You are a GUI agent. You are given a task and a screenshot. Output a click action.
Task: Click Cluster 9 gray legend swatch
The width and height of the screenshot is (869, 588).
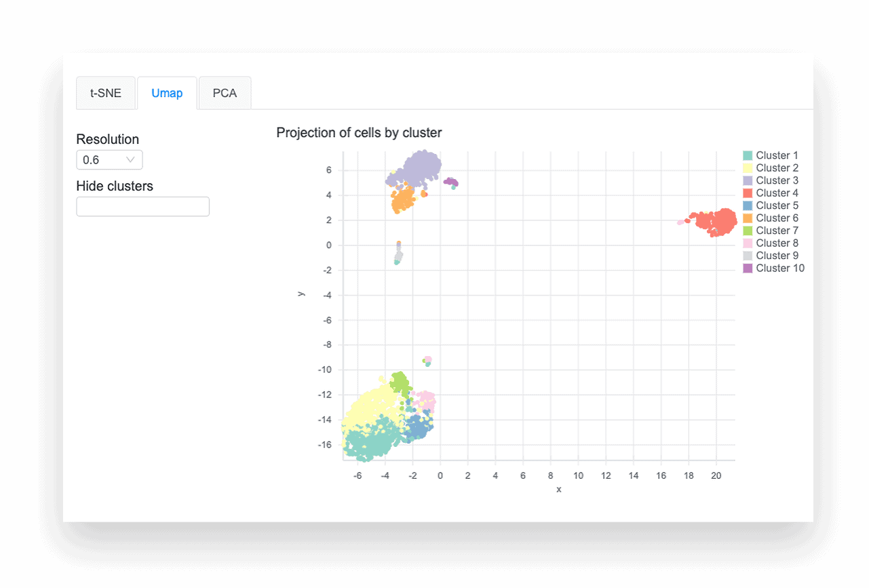tap(748, 256)
